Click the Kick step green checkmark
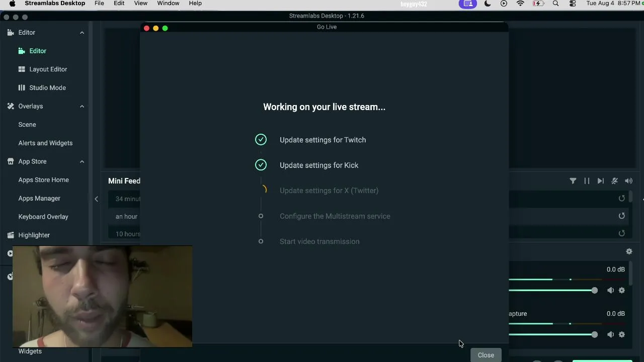Screen dimensions: 644x362 coord(261,165)
